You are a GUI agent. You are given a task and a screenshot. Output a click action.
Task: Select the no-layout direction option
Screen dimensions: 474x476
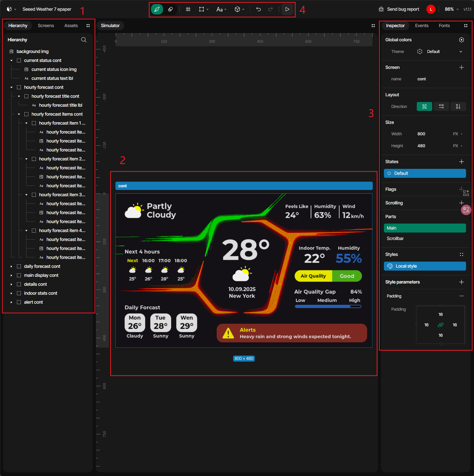[x=424, y=106]
